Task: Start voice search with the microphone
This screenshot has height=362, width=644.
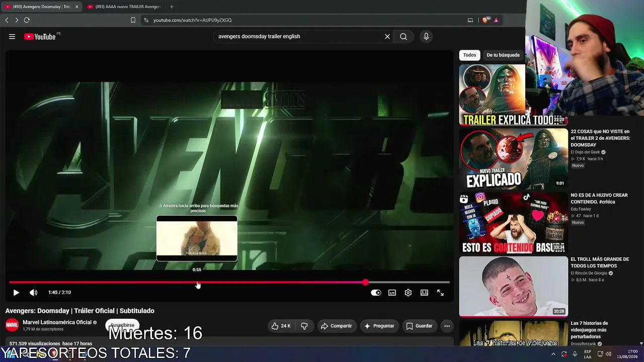Action: coord(426,36)
